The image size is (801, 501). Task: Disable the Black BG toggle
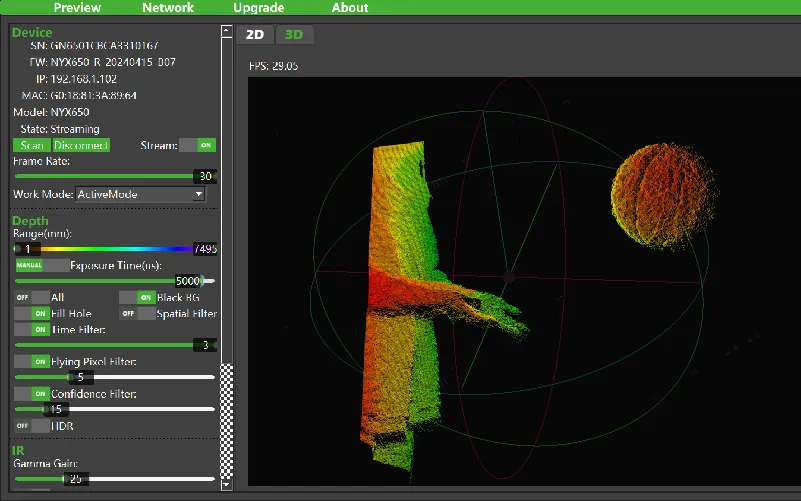click(x=137, y=297)
